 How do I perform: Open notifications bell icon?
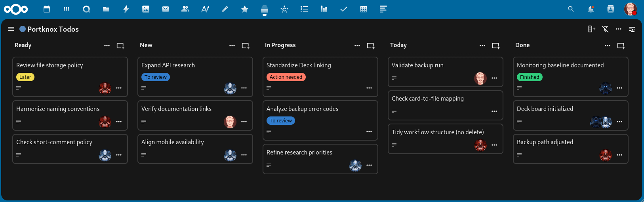tap(591, 9)
